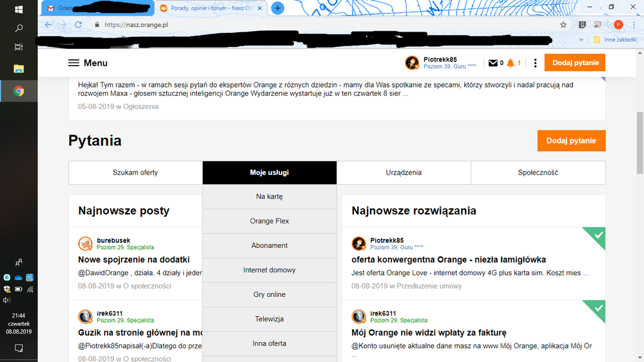Expand the Społeczność category
The width and height of the screenshot is (644, 362).
538,173
